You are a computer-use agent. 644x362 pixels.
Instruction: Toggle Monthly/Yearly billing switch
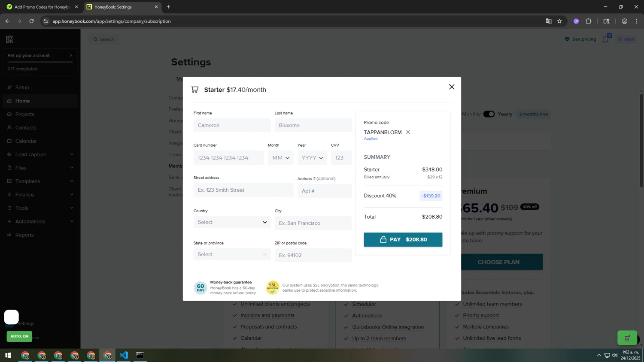coord(489,114)
